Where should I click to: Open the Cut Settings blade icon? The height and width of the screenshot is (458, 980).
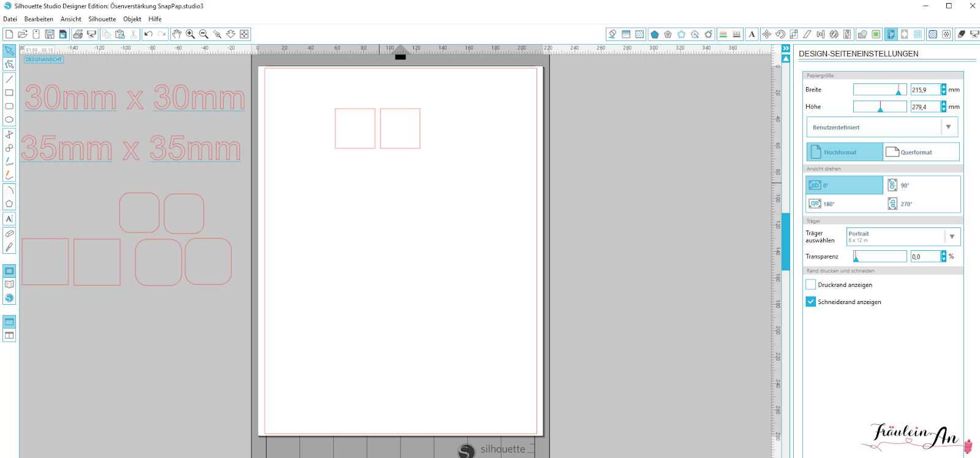961,34
